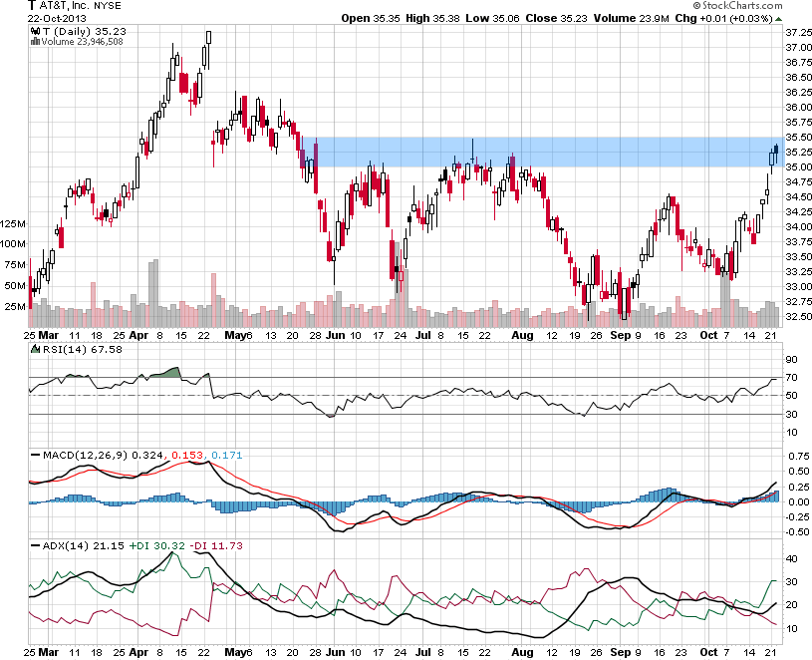Click the black line marker before ADX(14)
This screenshot has height=660, width=812.
pyautogui.click(x=35, y=545)
